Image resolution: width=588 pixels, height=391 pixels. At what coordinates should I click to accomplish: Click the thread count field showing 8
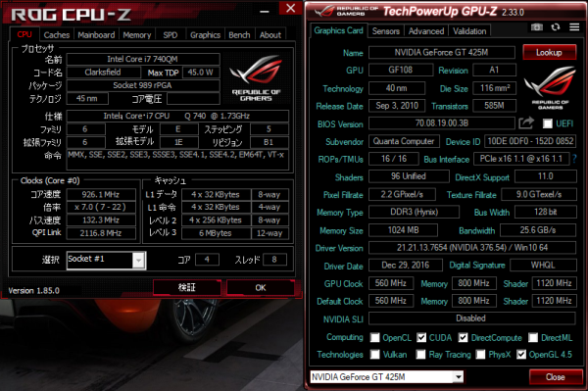pyautogui.click(x=274, y=260)
